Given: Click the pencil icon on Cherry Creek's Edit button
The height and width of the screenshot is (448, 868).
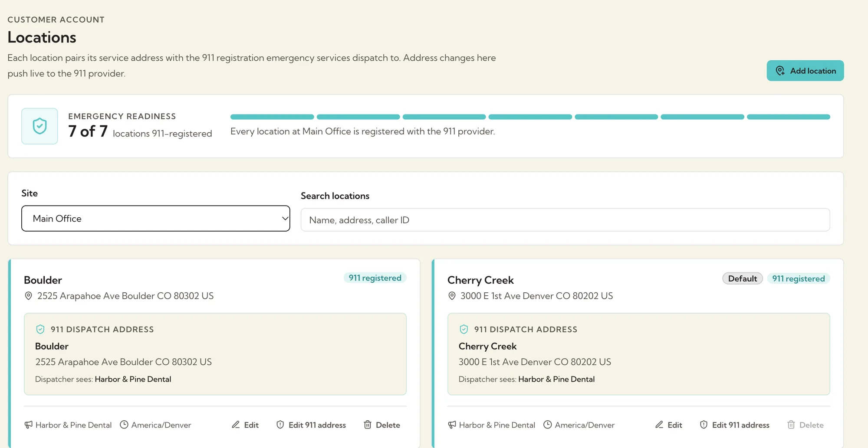Looking at the screenshot, I should (x=659, y=425).
